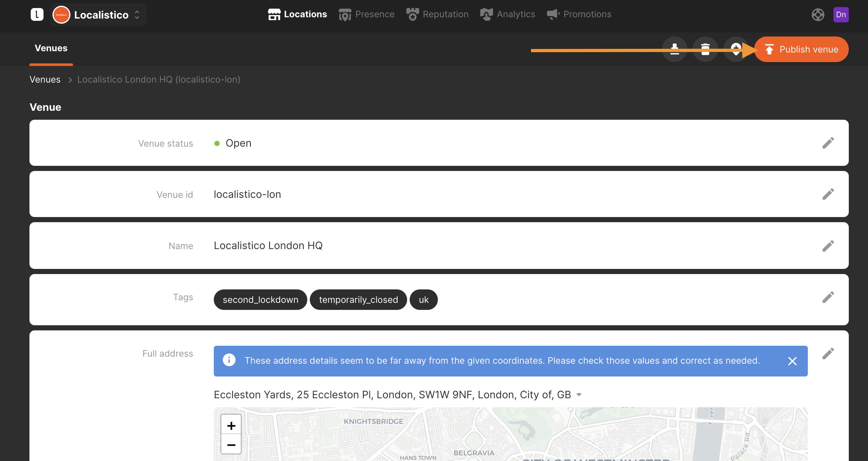Click breadcrumb Localistico London HQ (localistico-lon)

159,79
